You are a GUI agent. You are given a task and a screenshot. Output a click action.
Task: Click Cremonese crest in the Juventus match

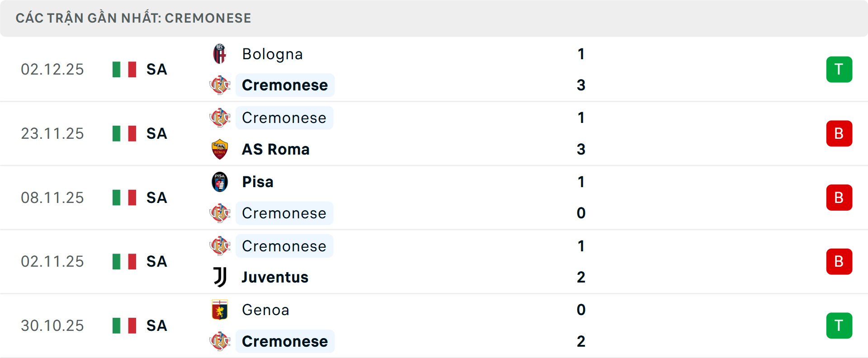point(220,246)
